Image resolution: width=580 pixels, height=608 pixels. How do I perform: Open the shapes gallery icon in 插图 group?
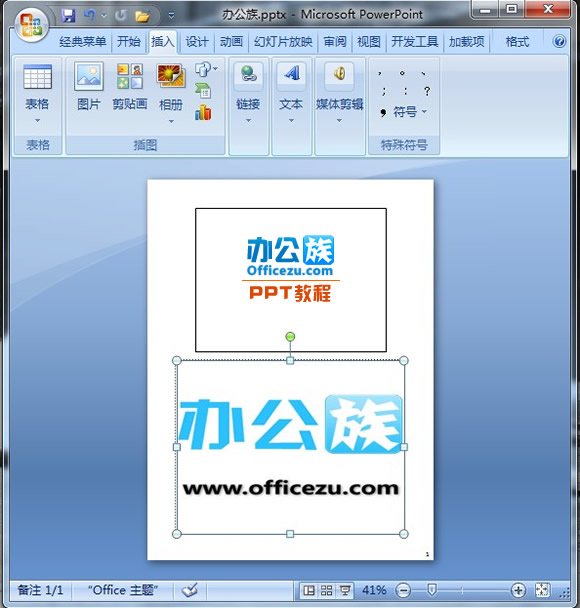pyautogui.click(x=205, y=69)
